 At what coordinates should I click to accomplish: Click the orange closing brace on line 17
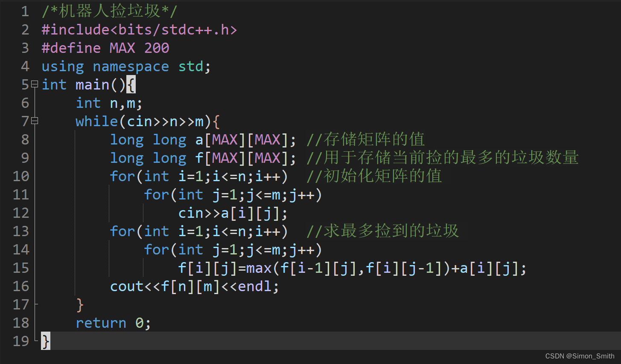[x=80, y=305]
